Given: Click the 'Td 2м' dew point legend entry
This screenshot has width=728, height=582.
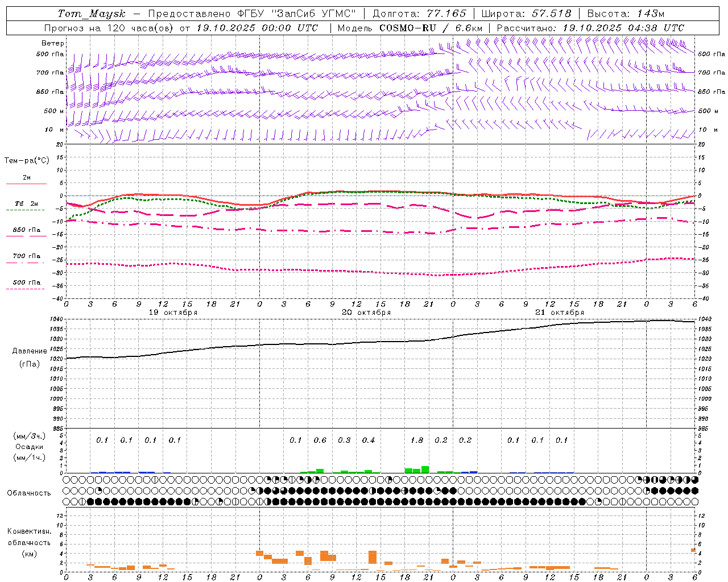Looking at the screenshot, I should pyautogui.click(x=27, y=203).
